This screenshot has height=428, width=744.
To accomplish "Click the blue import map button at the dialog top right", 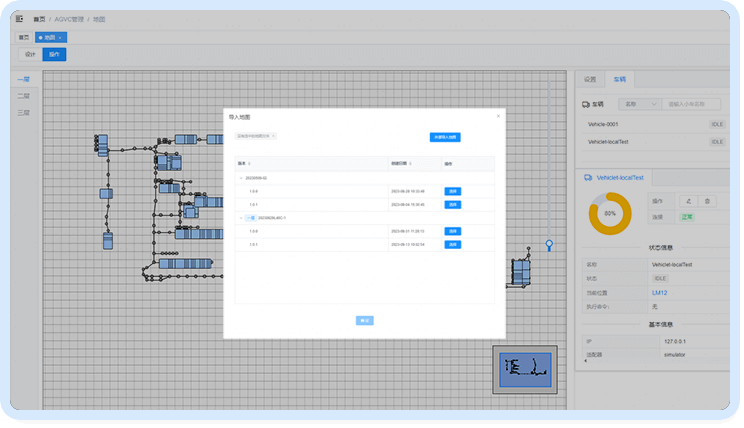I will coord(445,137).
